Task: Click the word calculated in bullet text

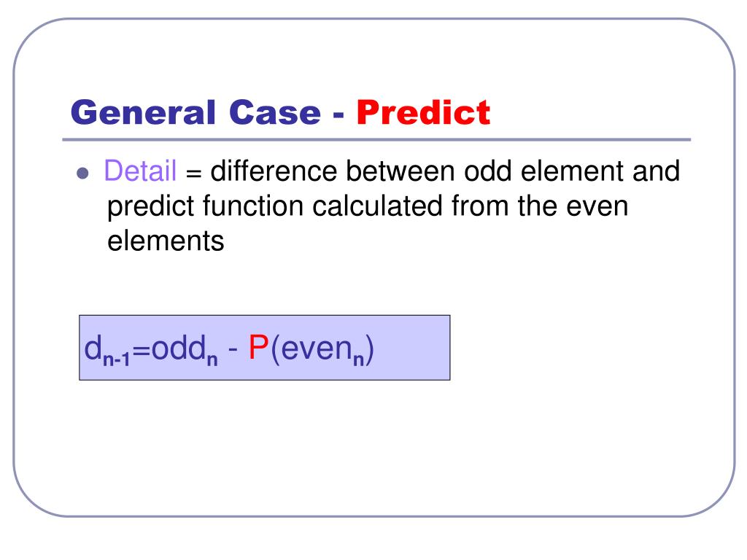Action: [377, 206]
